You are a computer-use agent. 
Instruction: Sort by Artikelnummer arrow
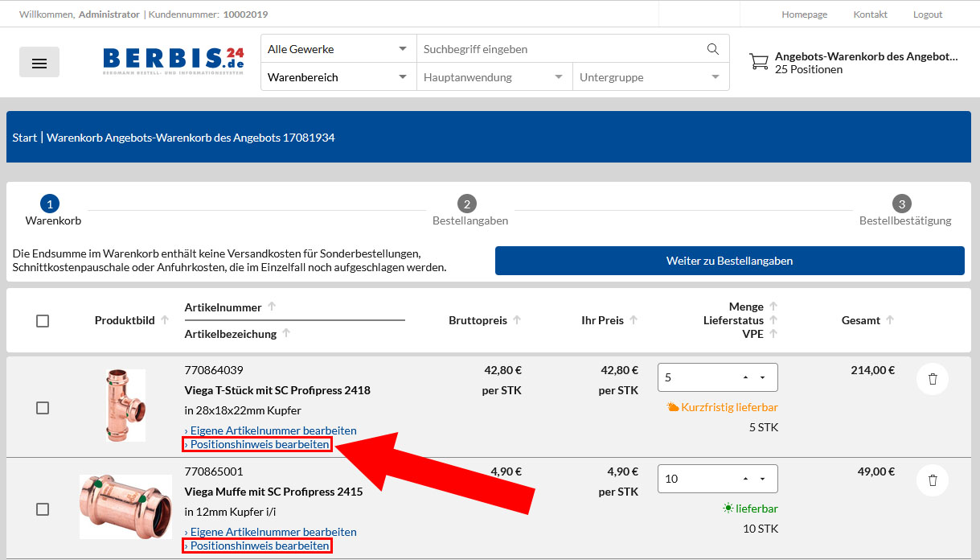tap(272, 307)
